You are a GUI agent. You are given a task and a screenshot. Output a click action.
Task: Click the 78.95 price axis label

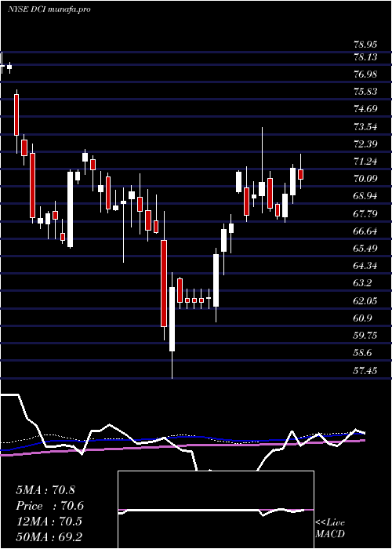click(x=365, y=45)
